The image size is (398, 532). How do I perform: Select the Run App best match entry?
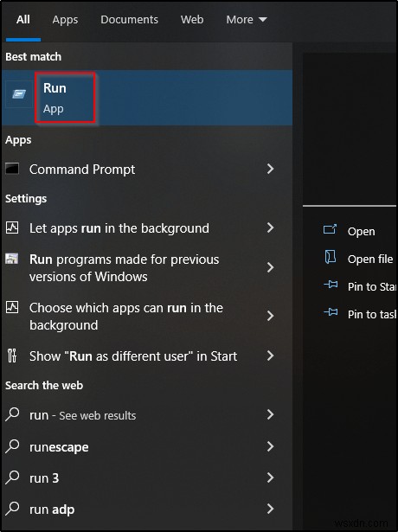[x=147, y=98]
